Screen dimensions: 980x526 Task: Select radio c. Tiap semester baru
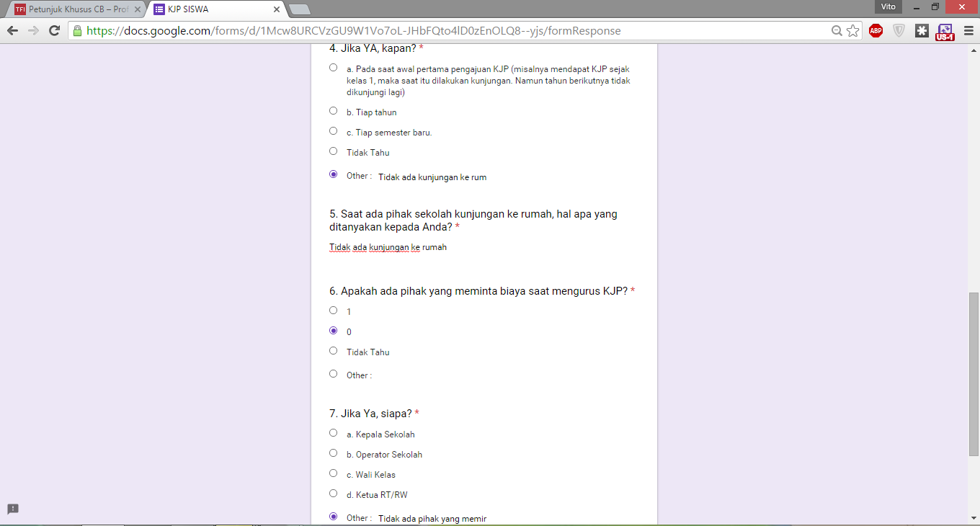[333, 131]
